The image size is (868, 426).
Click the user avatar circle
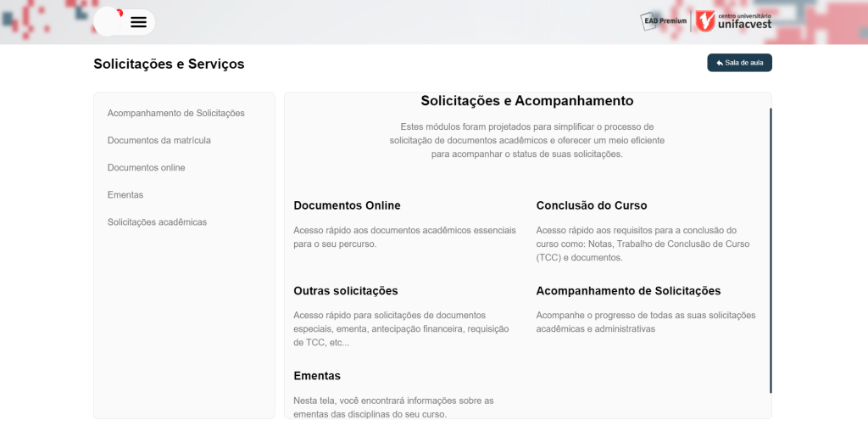coord(108,21)
